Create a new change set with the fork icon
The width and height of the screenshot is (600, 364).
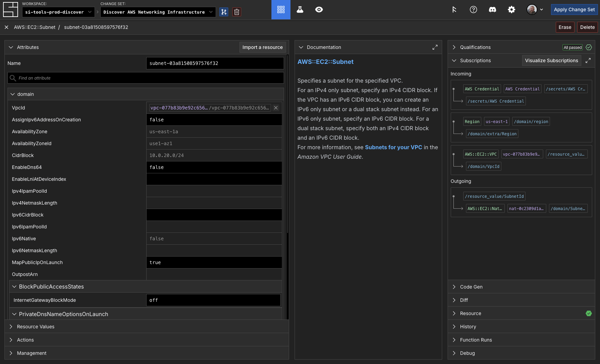tap(224, 12)
